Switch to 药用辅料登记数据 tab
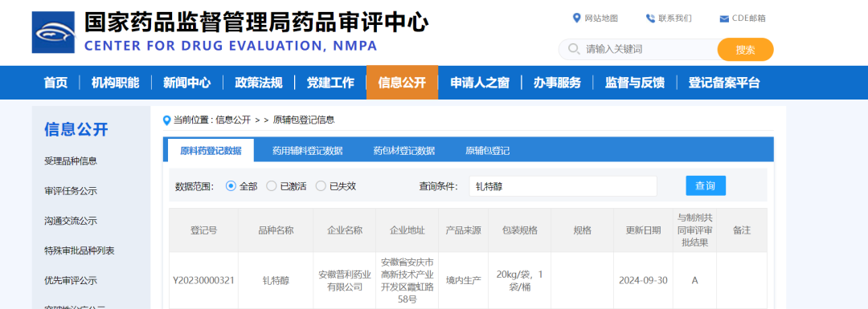Viewport: 868px width, 309px height. click(307, 150)
